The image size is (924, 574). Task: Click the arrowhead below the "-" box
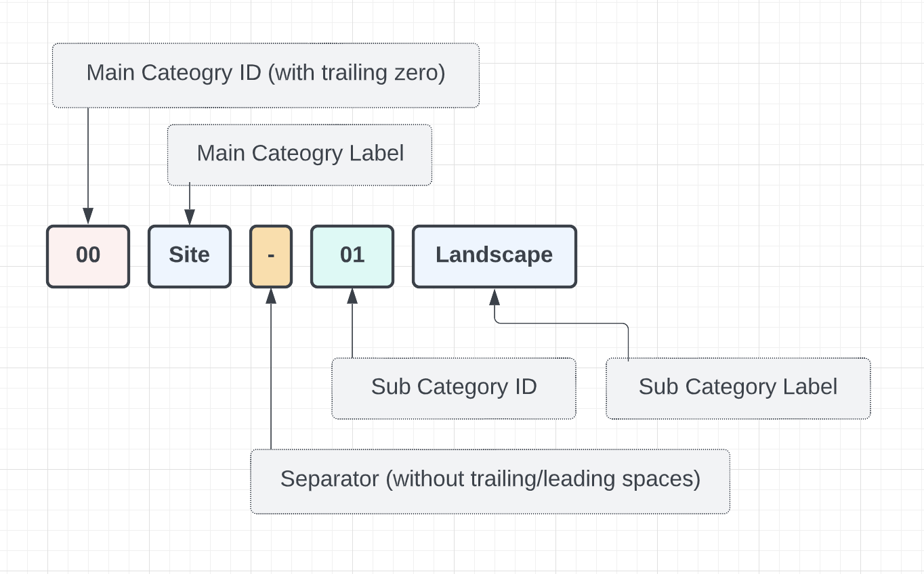(x=271, y=296)
